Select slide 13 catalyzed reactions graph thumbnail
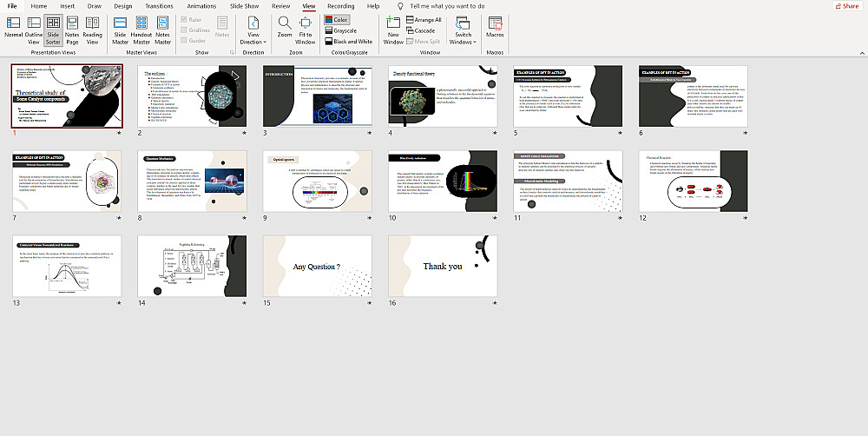The width and height of the screenshot is (868, 436). pyautogui.click(x=67, y=266)
